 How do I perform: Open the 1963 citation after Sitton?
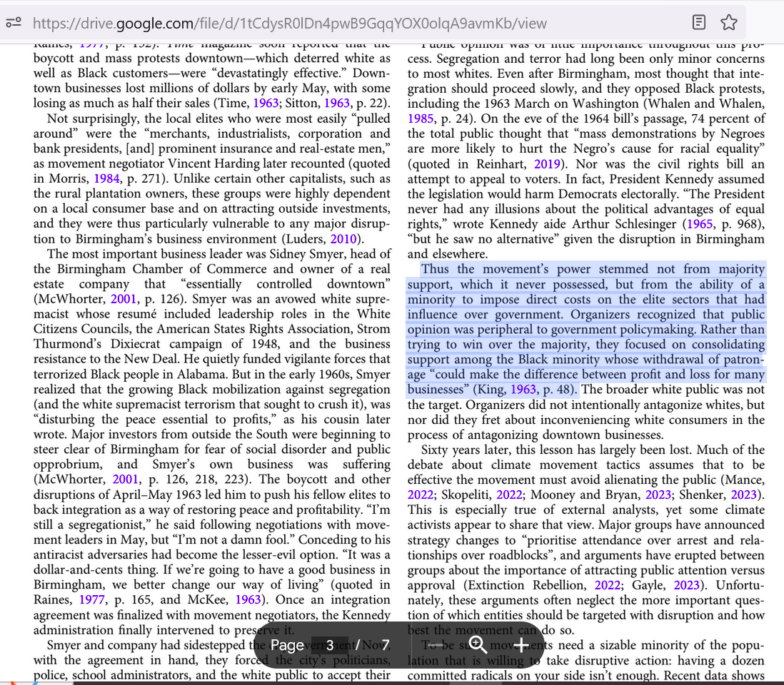pyautogui.click(x=337, y=103)
